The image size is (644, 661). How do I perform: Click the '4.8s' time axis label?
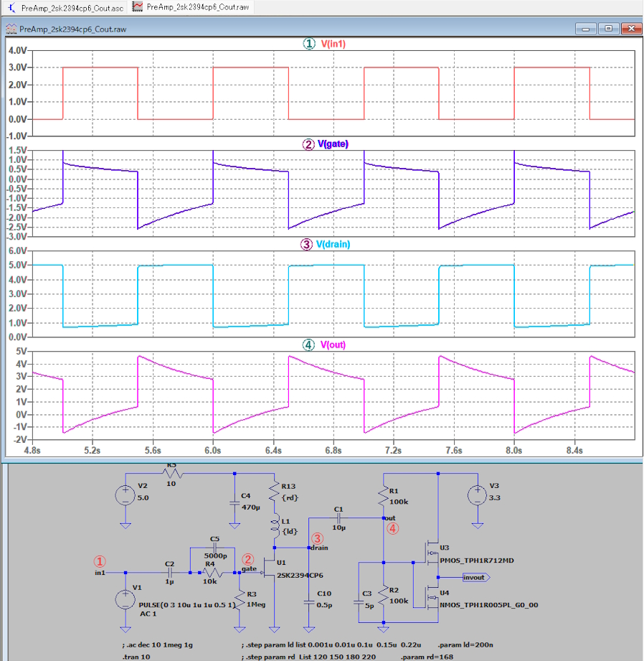click(x=32, y=451)
